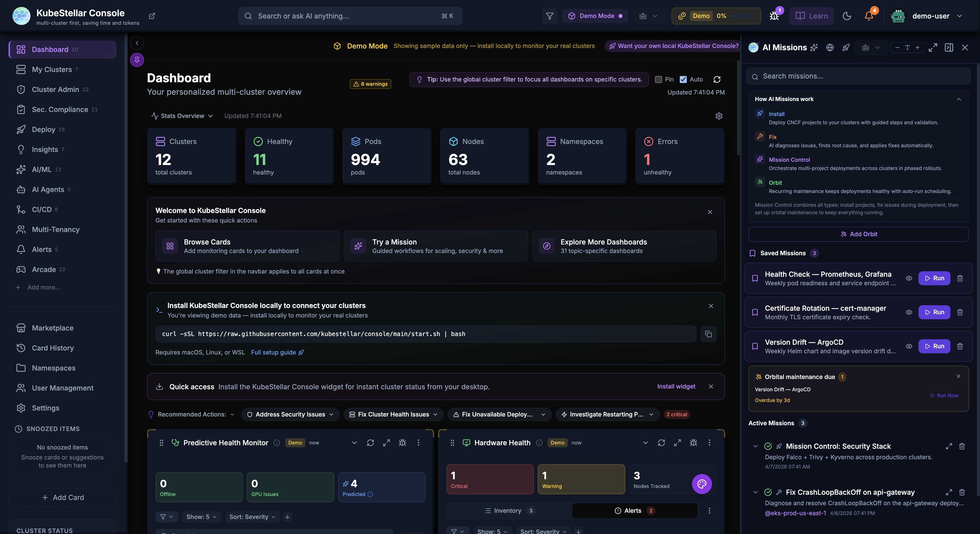Screen dimensions: 980x534
Task: Toggle visibility eye for Health Check mission
Action: coord(909,278)
